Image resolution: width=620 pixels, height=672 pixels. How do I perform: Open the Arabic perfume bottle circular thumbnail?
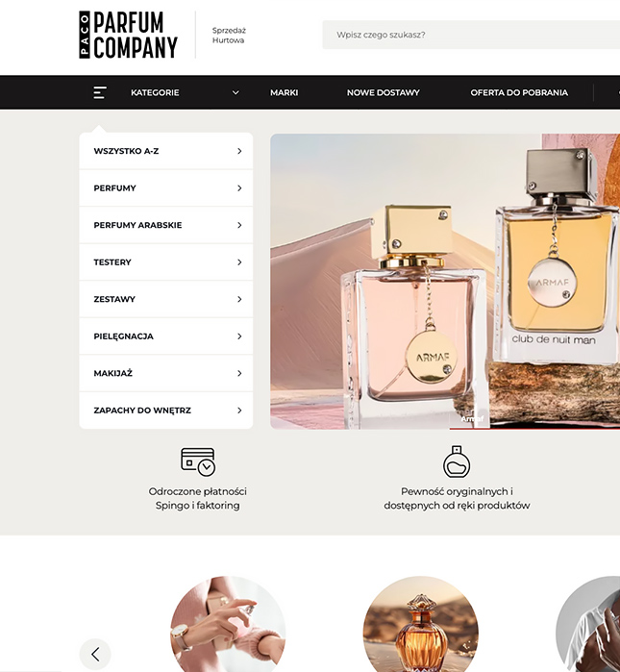point(421,624)
